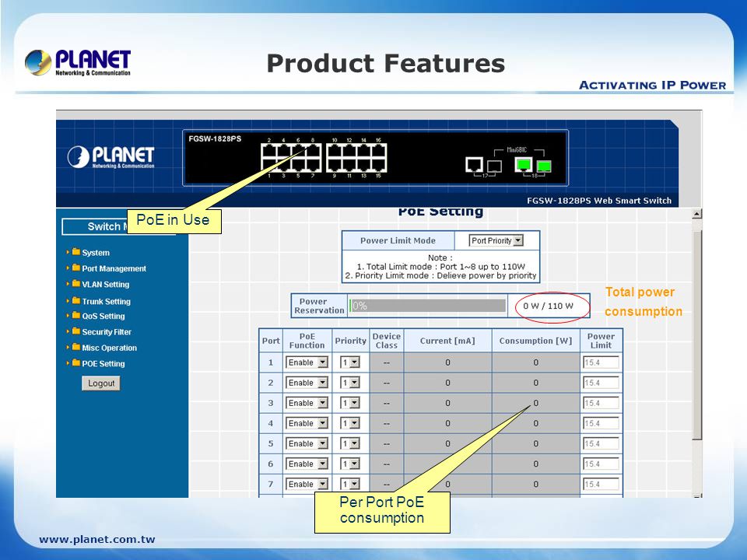The height and width of the screenshot is (560, 747).
Task: Click Power Limit field for port 7
Action: pyautogui.click(x=601, y=484)
